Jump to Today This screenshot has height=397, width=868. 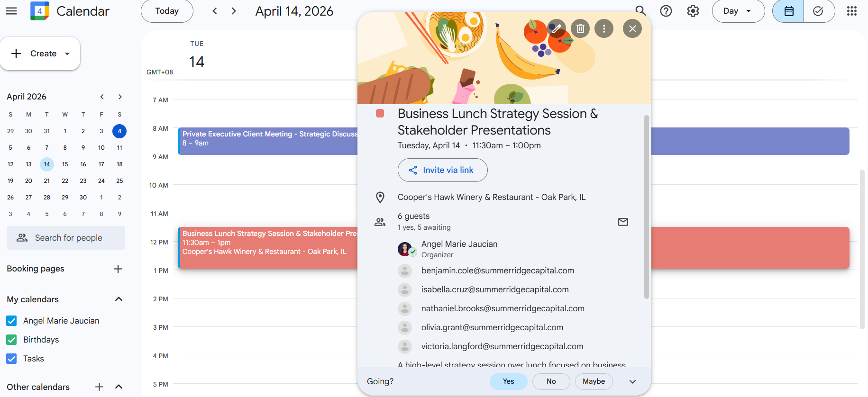[x=167, y=11]
